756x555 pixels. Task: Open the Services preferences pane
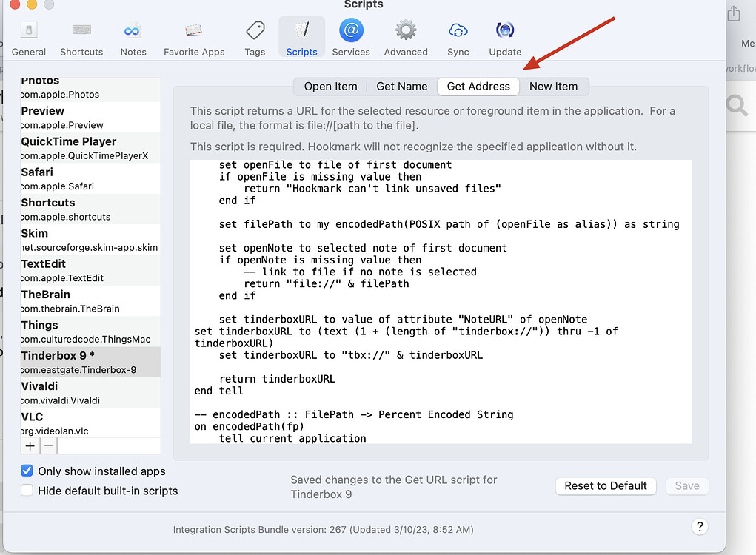tap(351, 38)
